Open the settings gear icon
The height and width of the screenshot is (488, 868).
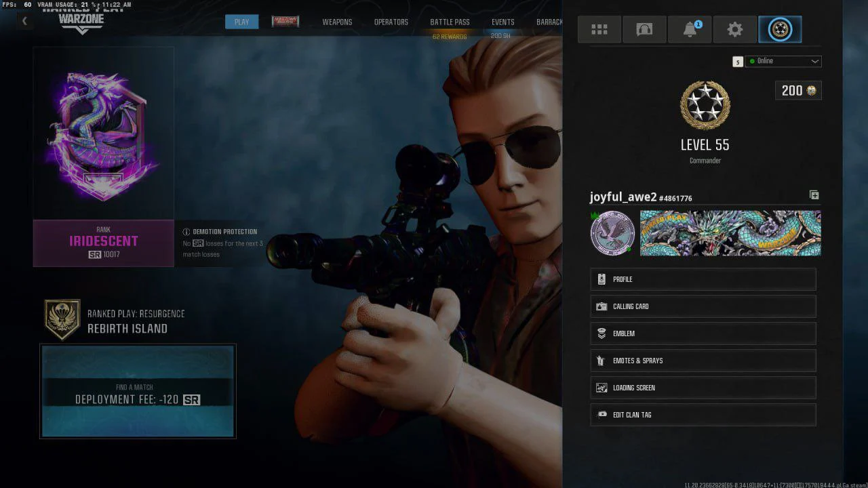coord(735,30)
